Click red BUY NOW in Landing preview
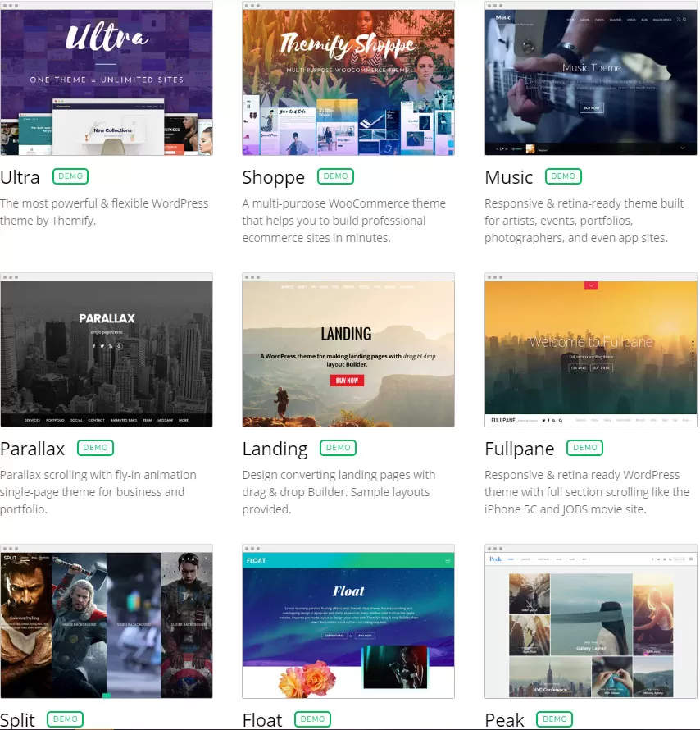This screenshot has height=730, width=700. (x=348, y=381)
